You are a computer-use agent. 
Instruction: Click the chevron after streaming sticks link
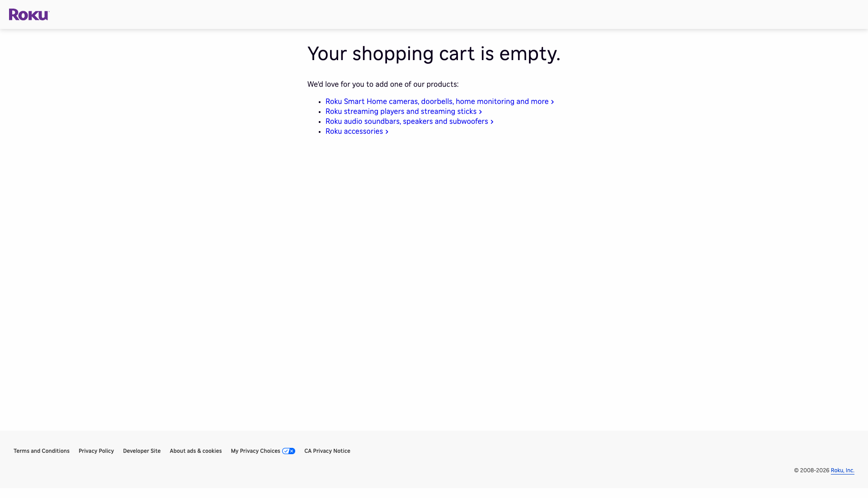pyautogui.click(x=480, y=112)
